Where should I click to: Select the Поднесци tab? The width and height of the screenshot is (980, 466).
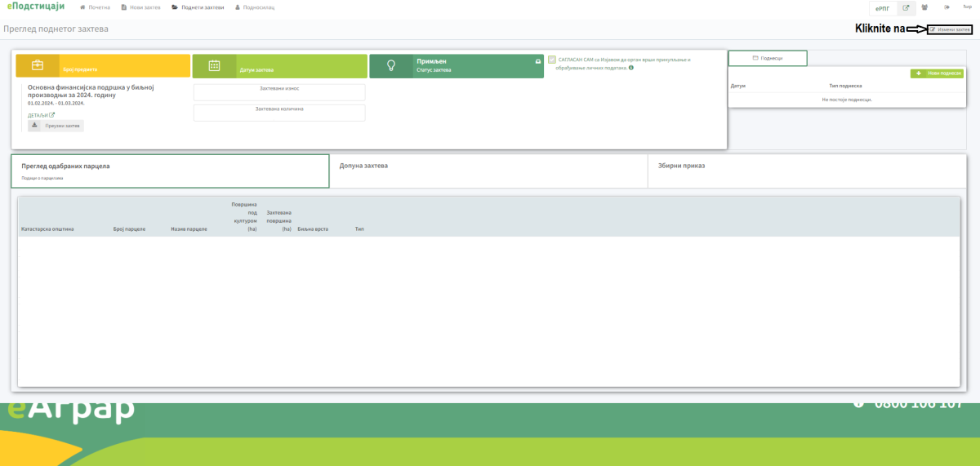tap(768, 58)
